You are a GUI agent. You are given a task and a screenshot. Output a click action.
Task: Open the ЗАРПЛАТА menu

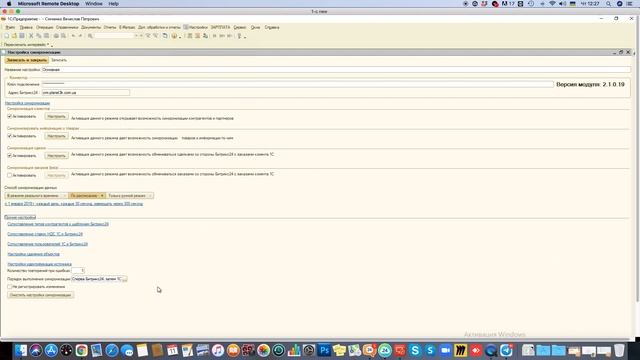pos(220,27)
